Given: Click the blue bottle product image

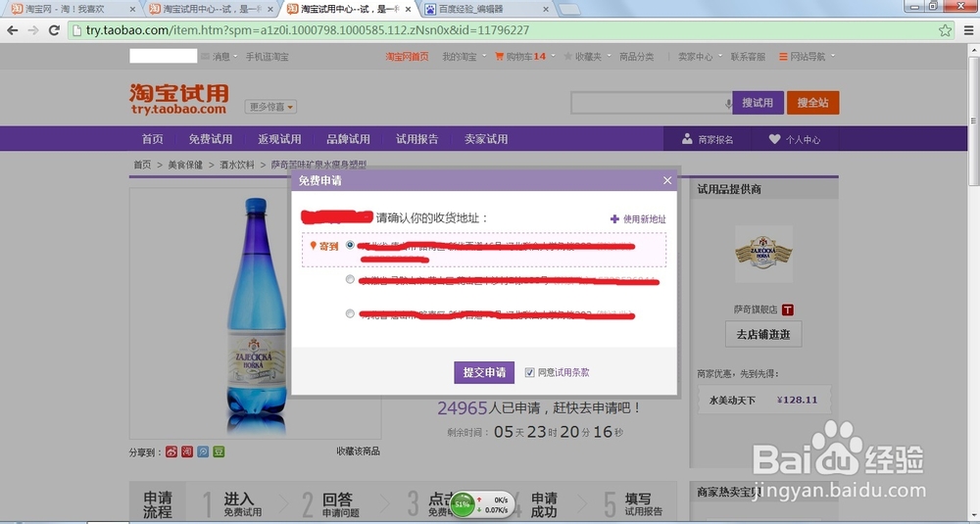Looking at the screenshot, I should coord(256,315).
